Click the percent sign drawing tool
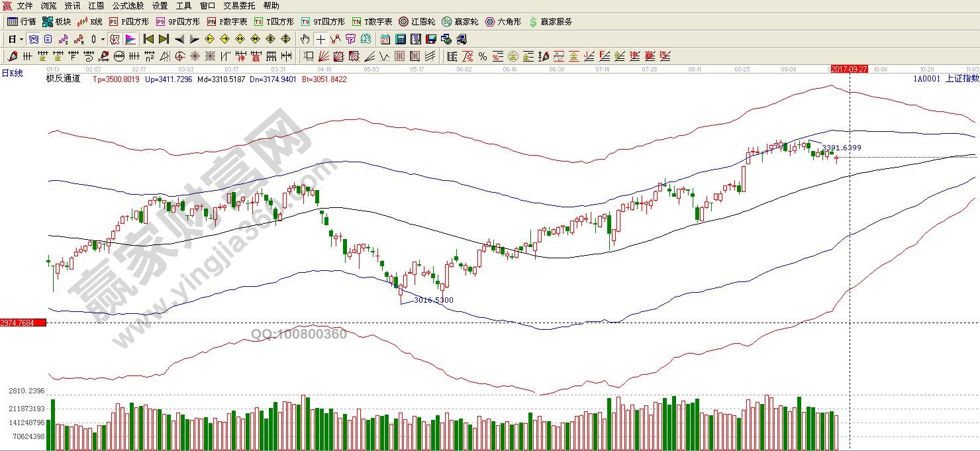 (x=482, y=56)
